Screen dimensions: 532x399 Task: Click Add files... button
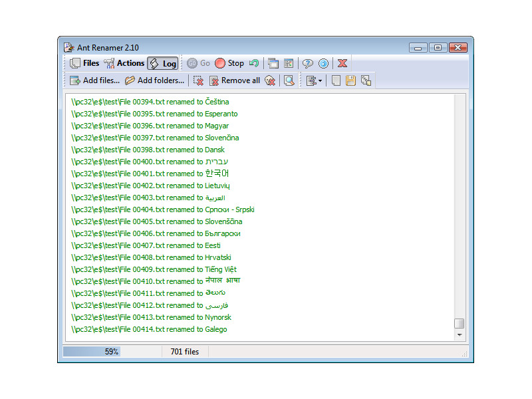click(94, 80)
